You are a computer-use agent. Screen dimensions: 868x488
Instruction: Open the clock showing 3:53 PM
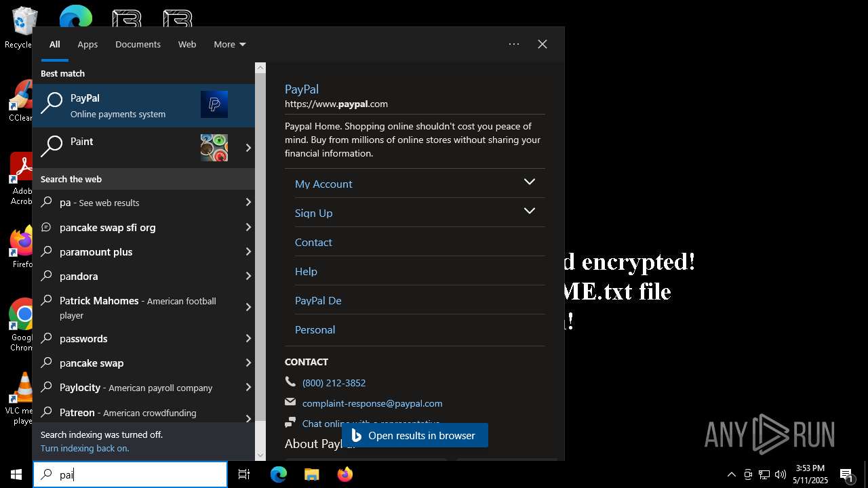coord(810,474)
